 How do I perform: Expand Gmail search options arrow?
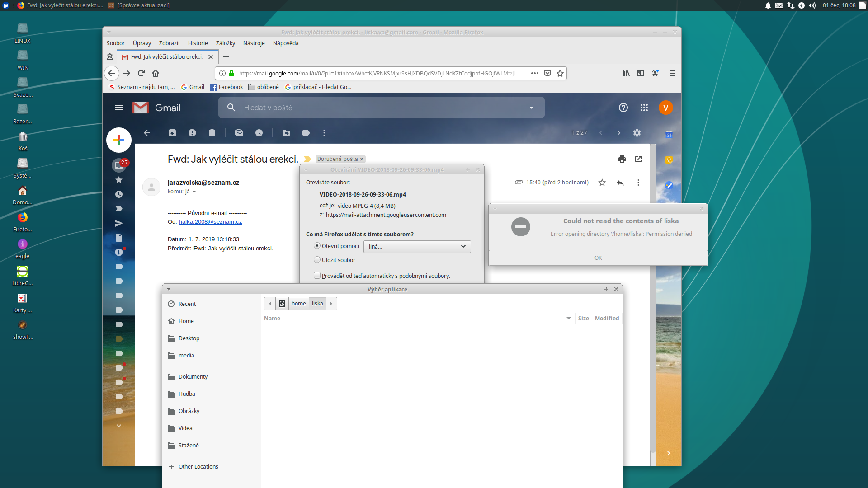click(x=532, y=108)
